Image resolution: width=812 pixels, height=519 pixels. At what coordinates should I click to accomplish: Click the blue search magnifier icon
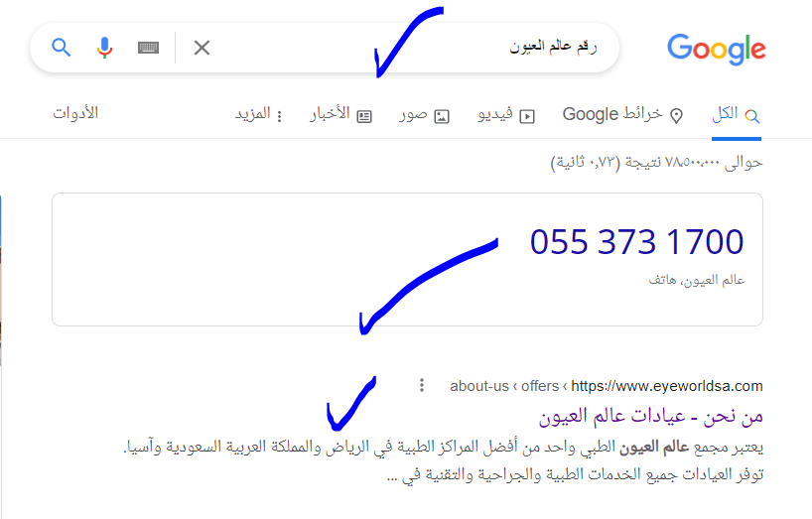pyautogui.click(x=62, y=48)
